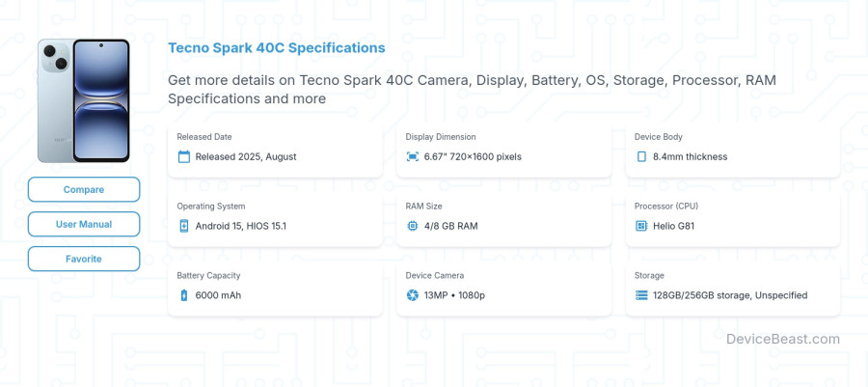868x387 pixels.
Task: Add phone to Favorite
Action: pyautogui.click(x=84, y=259)
